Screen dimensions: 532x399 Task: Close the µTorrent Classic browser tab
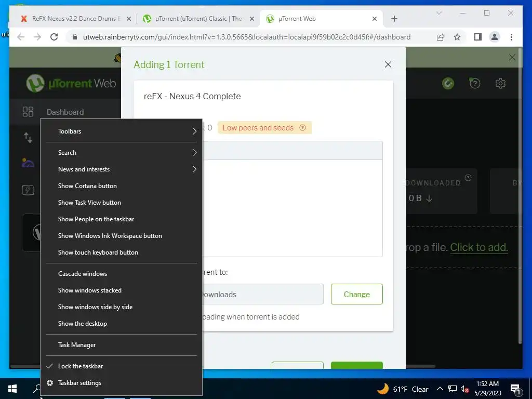pos(252,19)
